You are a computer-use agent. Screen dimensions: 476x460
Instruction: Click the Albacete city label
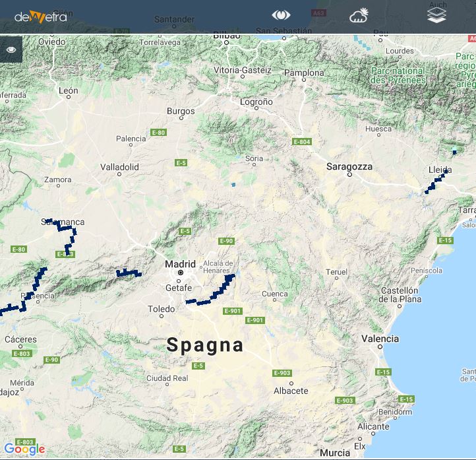(x=291, y=391)
